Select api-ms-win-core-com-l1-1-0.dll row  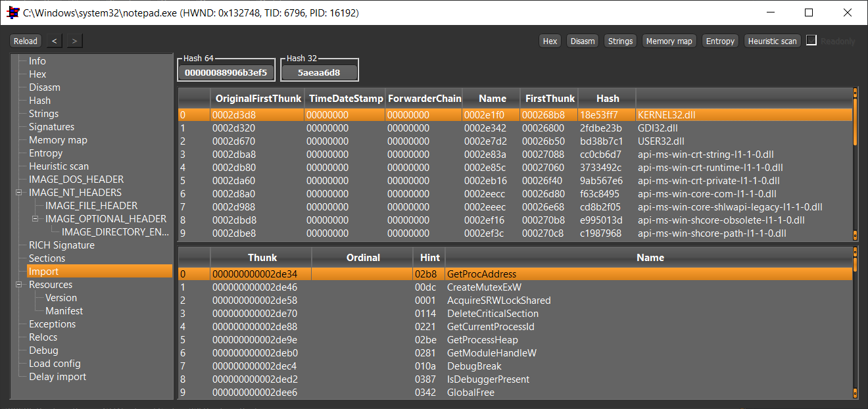click(x=515, y=194)
